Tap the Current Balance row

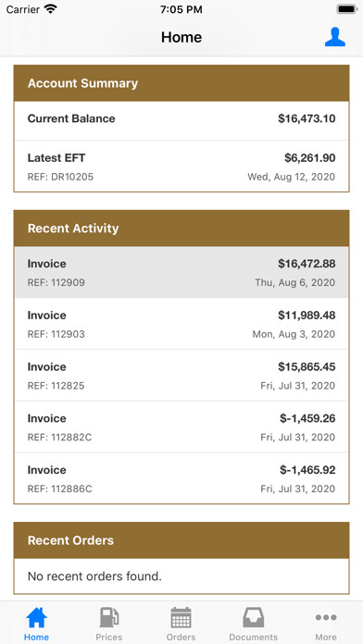(x=181, y=120)
